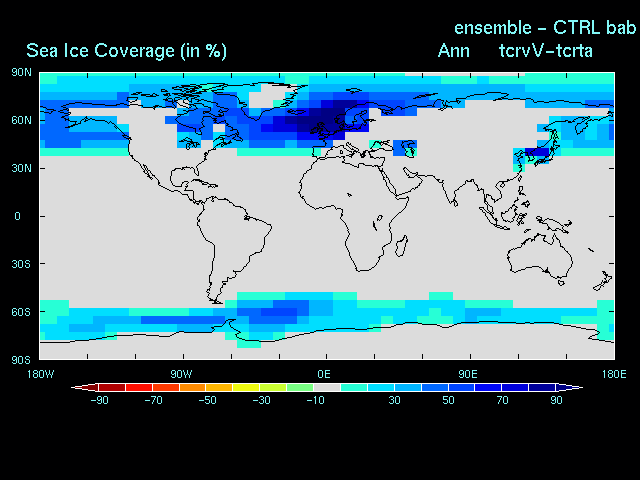Click the colorbar value 30 below the scale
The height and width of the screenshot is (480, 640).
pos(394,400)
